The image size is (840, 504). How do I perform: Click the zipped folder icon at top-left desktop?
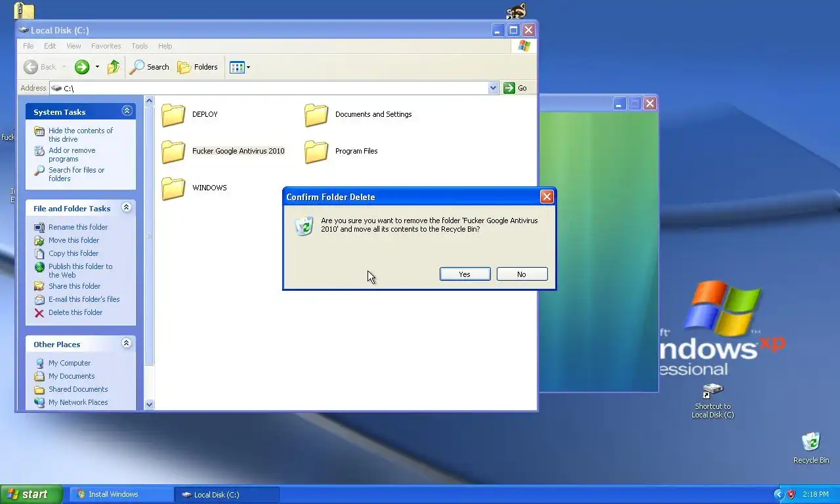click(x=24, y=10)
